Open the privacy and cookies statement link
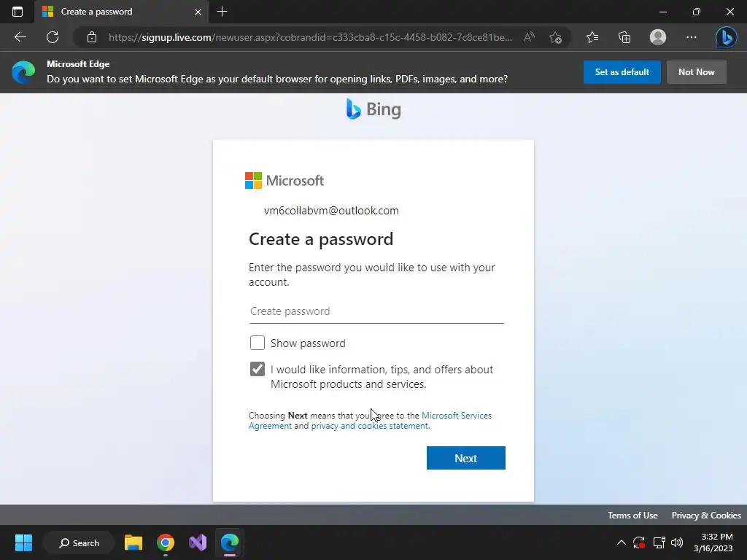 pyautogui.click(x=370, y=426)
